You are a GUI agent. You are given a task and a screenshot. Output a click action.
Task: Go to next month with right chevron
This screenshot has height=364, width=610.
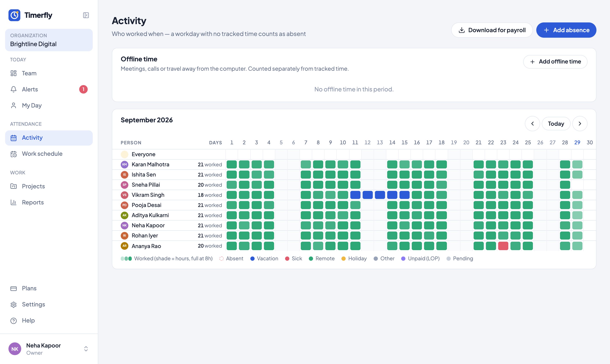(x=580, y=124)
